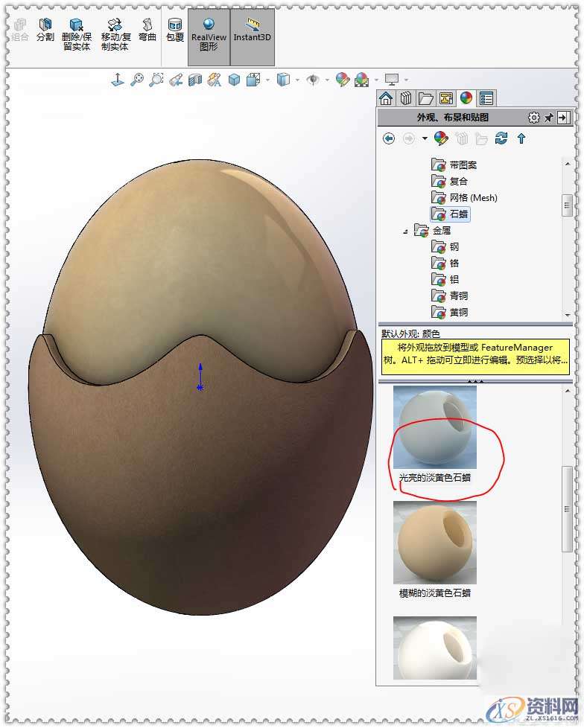Click the 默认外观: 颜色 label
584x728 pixels.
click(410, 333)
